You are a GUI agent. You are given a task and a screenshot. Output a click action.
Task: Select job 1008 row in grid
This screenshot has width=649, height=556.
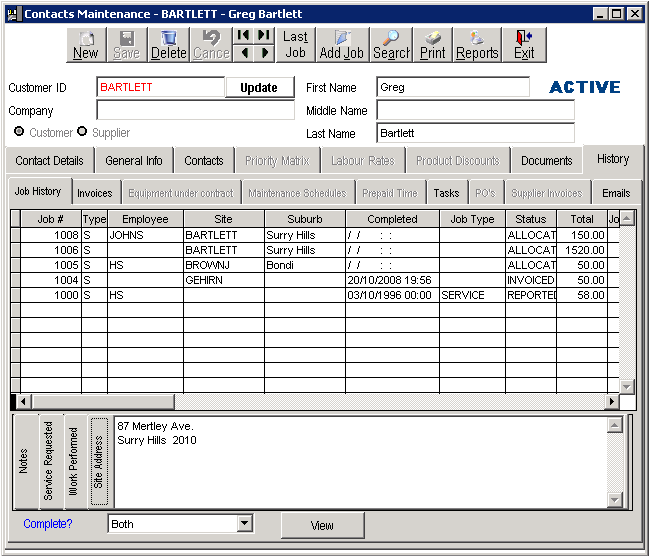click(x=300, y=235)
